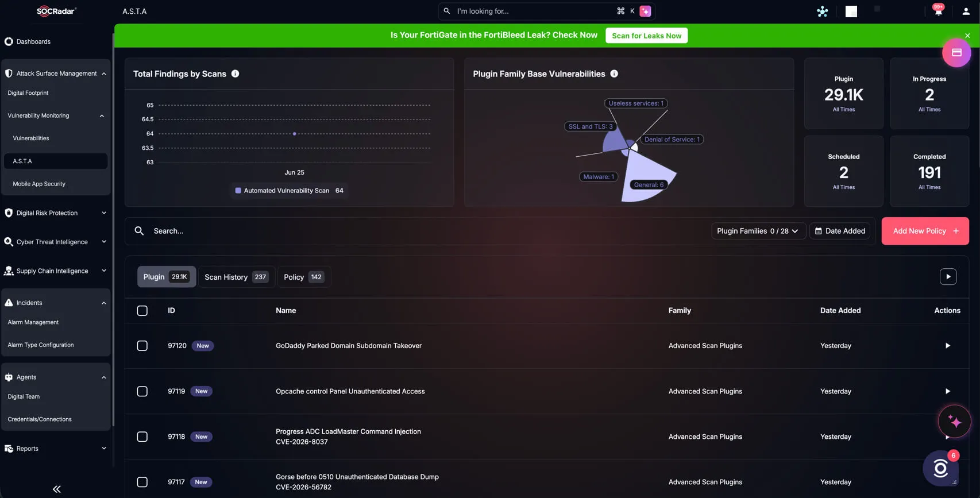Check the box for plugin 97120
Screen dimensions: 980x498
[142, 346]
